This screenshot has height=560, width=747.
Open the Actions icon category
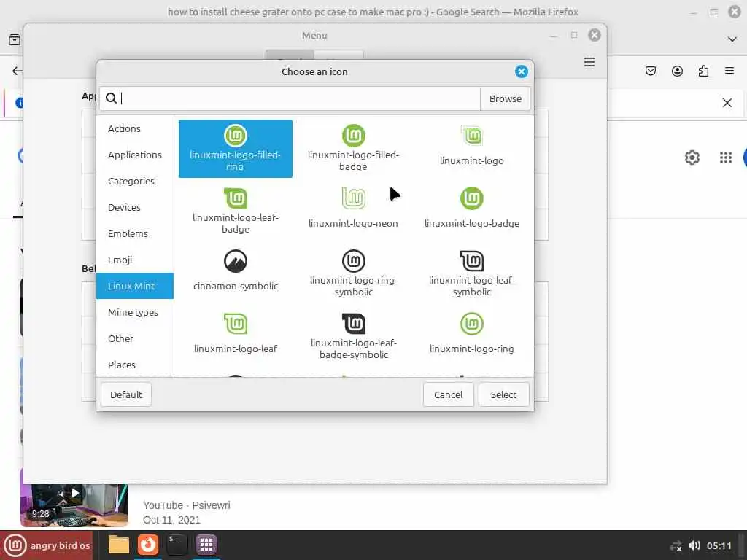pyautogui.click(x=135, y=128)
